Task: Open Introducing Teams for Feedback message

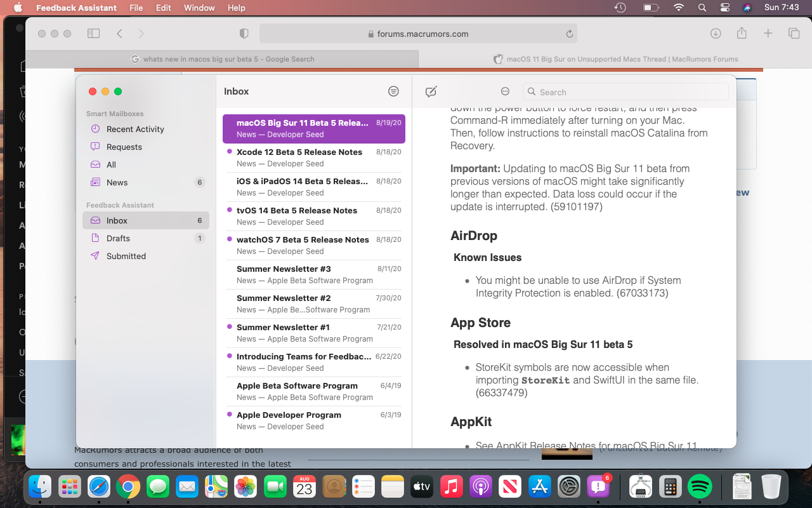Action: 314,363
